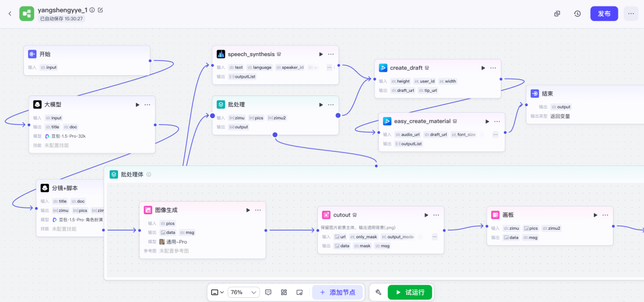Screen dimensions: 644x302
Task: Click the cutout node icon
Action: click(x=326, y=215)
